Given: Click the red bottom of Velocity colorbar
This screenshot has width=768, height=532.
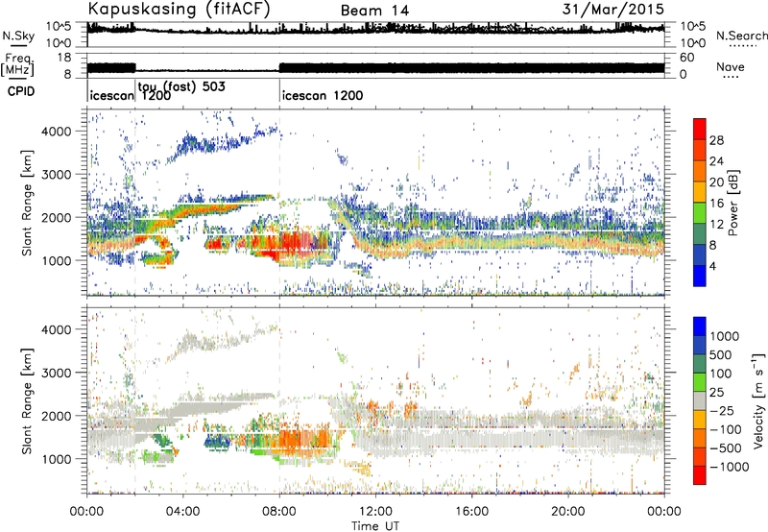Looking at the screenshot, I should point(700,475).
